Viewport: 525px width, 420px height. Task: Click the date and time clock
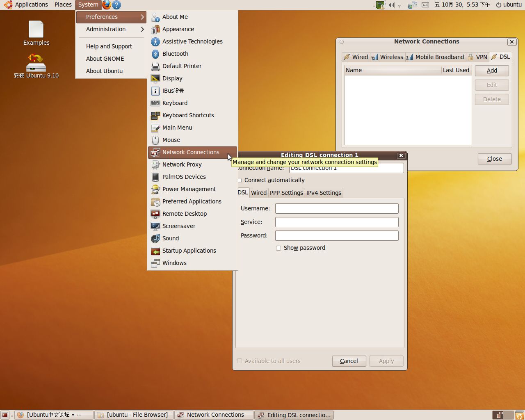tap(462, 5)
